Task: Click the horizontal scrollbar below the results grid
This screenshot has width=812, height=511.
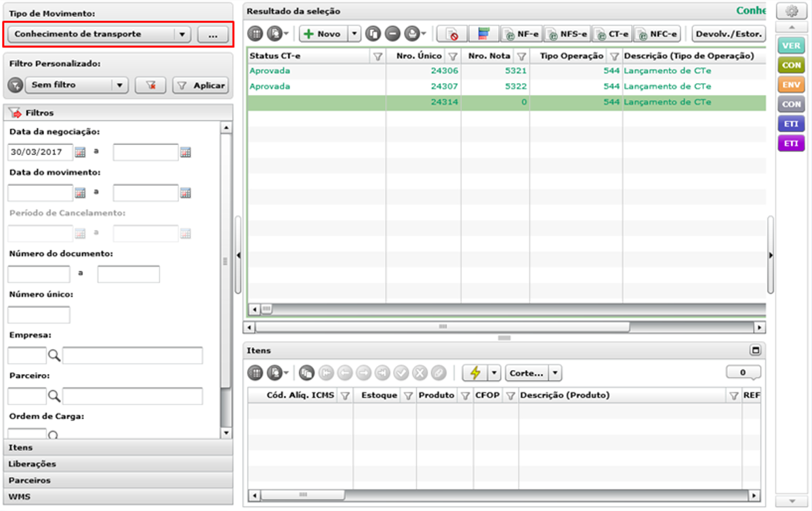Action: click(504, 327)
